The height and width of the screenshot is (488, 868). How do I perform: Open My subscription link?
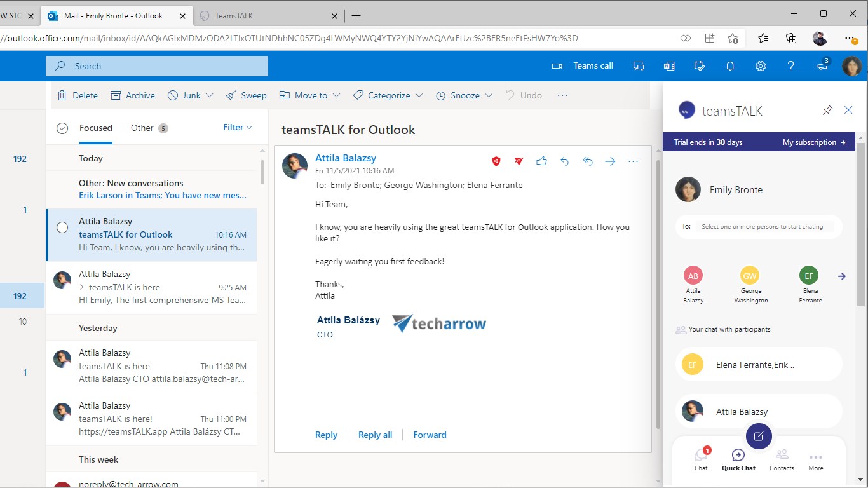tap(814, 142)
